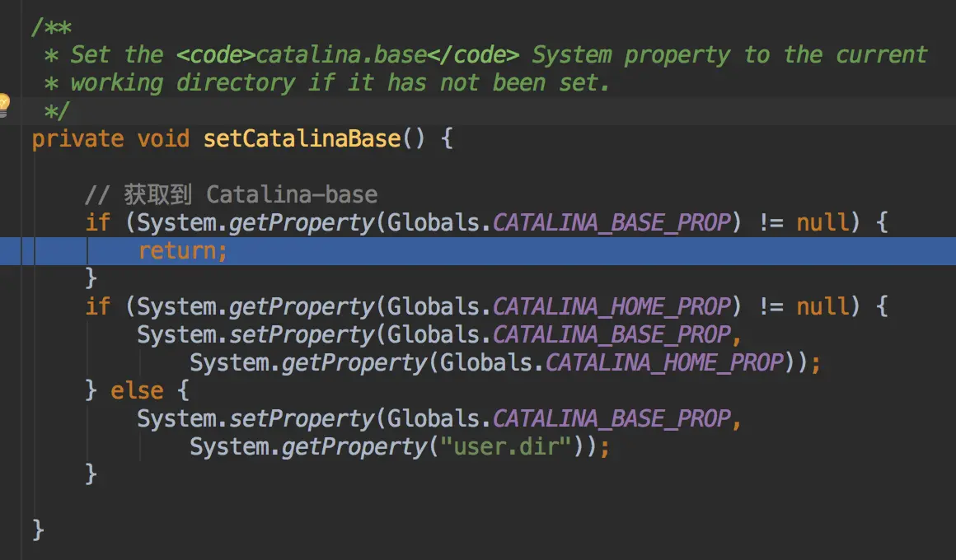Image resolution: width=956 pixels, height=560 pixels.
Task: Click CATALINA_HOME_PROP inside nested getProperty call
Action: point(664,362)
